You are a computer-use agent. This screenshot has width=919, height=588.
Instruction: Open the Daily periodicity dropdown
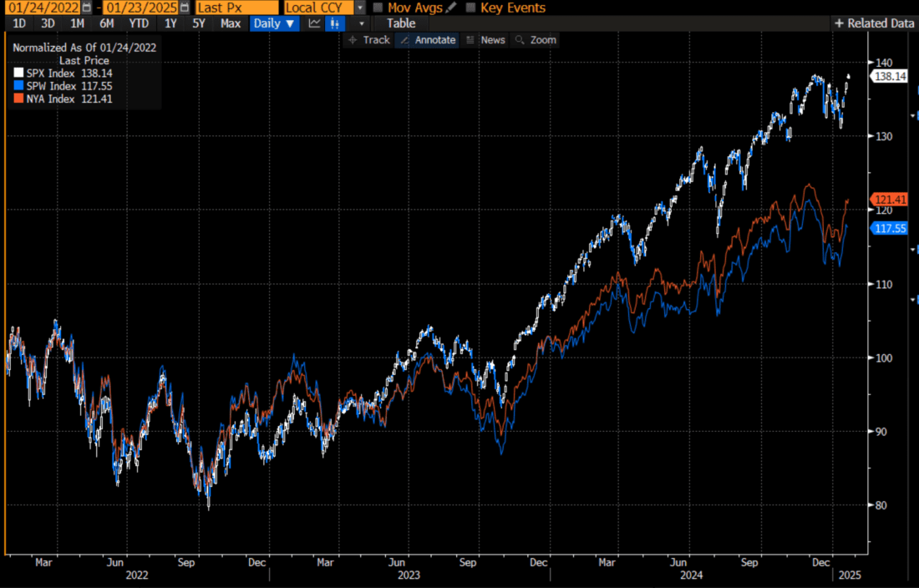274,23
